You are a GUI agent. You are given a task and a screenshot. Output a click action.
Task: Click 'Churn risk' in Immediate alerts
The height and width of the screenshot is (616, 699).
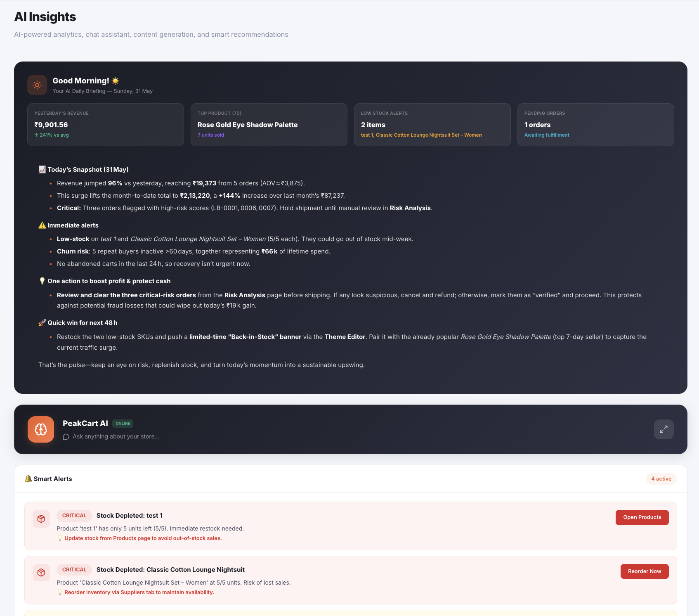[73, 251]
